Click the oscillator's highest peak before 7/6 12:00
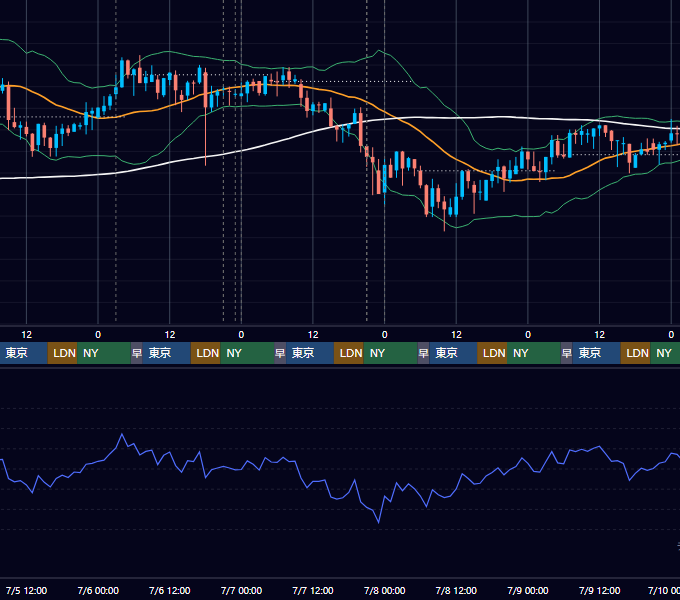The width and height of the screenshot is (680, 600). click(122, 434)
